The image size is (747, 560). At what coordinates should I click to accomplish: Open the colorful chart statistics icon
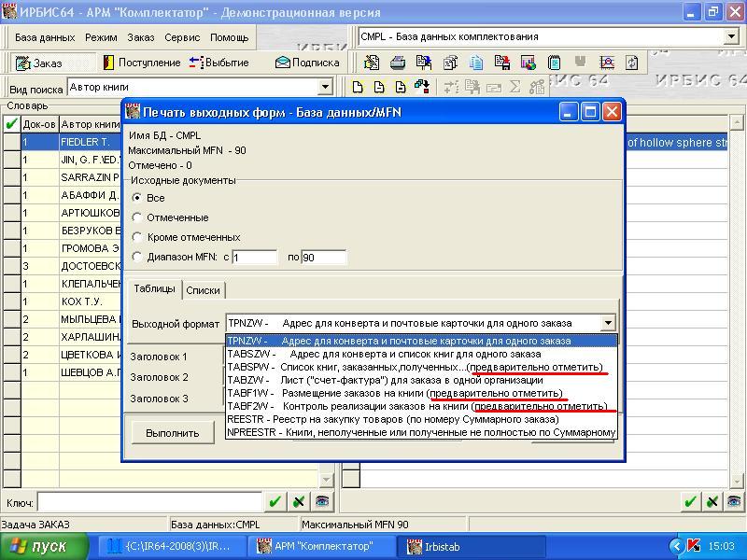pyautogui.click(x=529, y=63)
